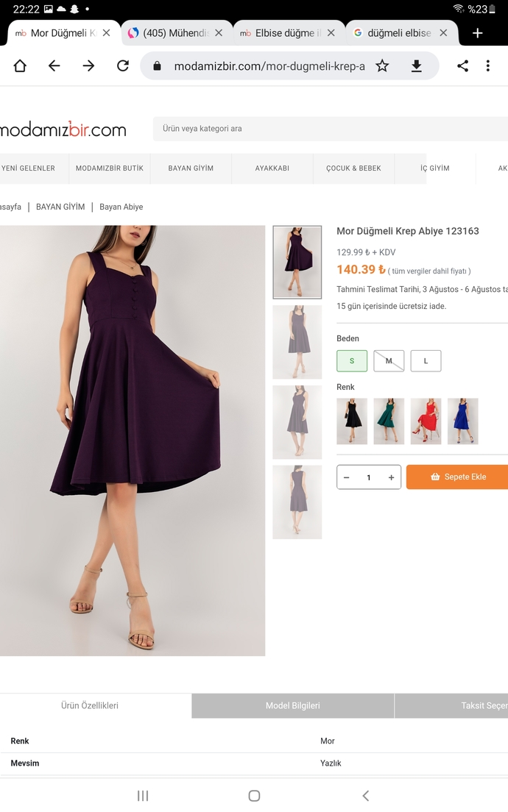Open a new tab with plus icon
Viewport: 508px width, 812px height.
477,33
